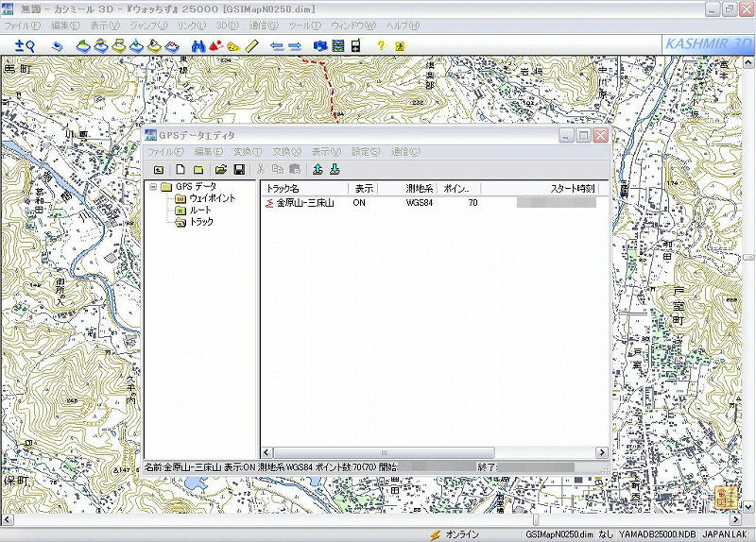Click WGS84 value in track row
Viewport: 756px width, 542px height.
[x=420, y=203]
